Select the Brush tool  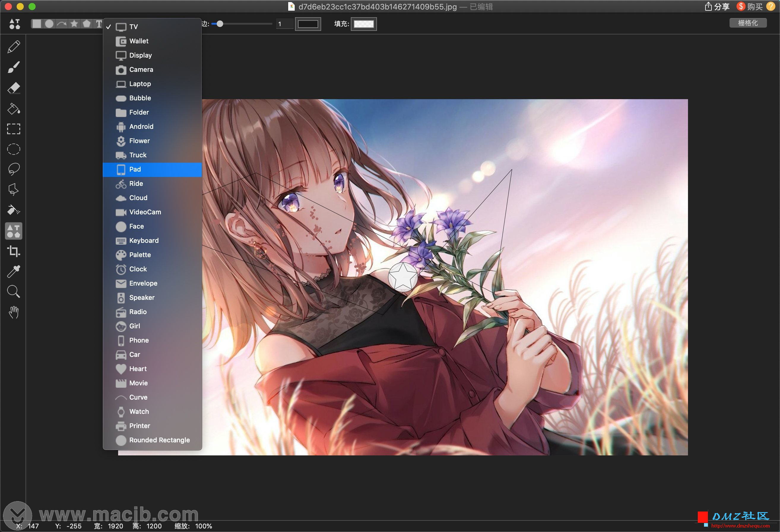point(13,67)
